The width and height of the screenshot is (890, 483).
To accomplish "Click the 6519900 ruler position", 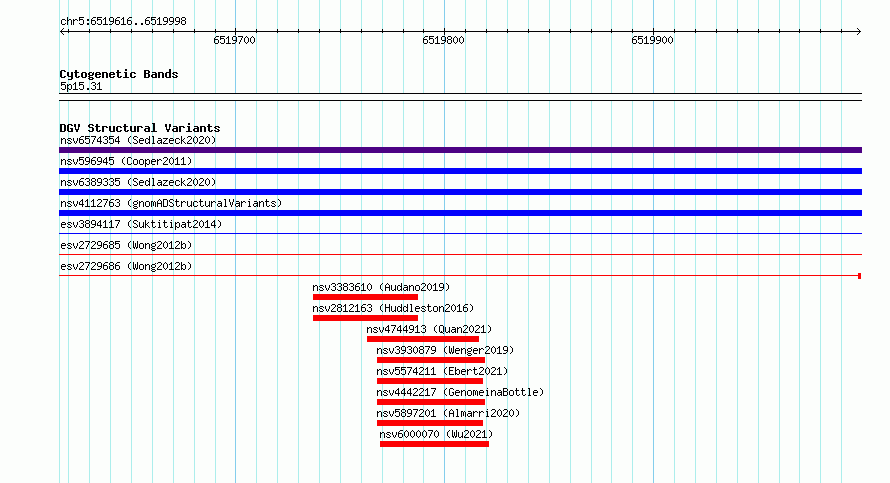I will [x=652, y=40].
